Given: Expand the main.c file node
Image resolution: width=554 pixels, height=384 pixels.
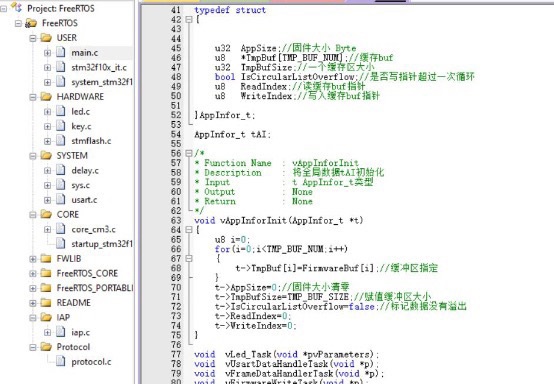Looking at the screenshot, I should coord(47,53).
